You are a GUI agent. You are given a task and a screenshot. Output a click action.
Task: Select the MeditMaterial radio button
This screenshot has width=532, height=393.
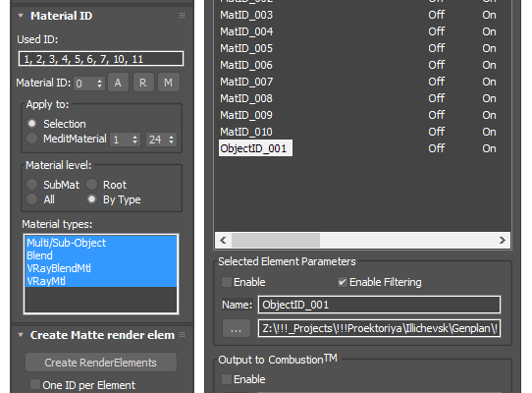[31, 139]
